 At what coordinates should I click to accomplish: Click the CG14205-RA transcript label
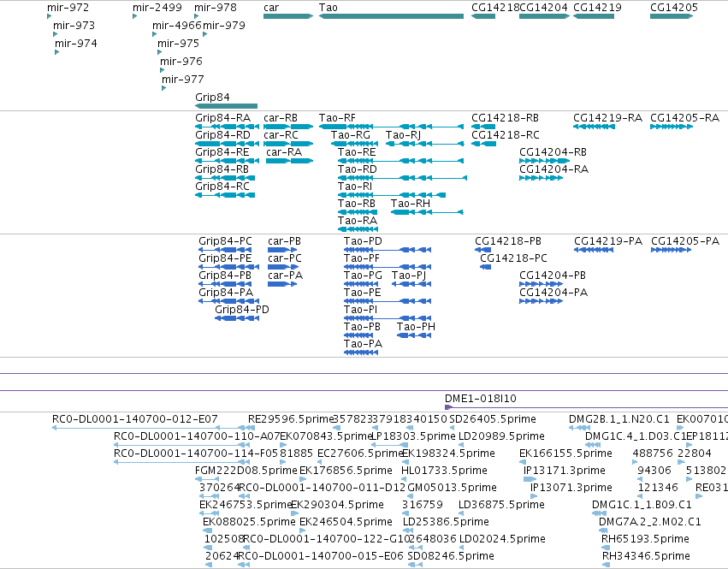pyautogui.click(x=685, y=118)
